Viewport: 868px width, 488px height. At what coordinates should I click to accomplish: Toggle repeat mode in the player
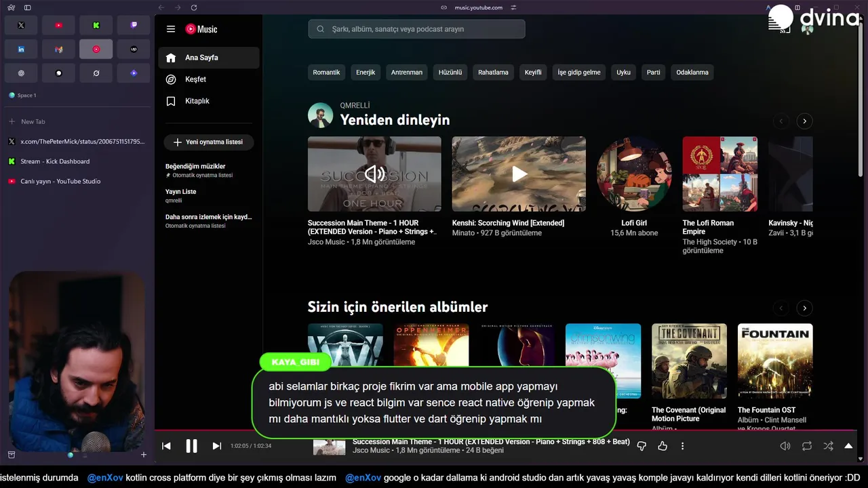[807, 446]
